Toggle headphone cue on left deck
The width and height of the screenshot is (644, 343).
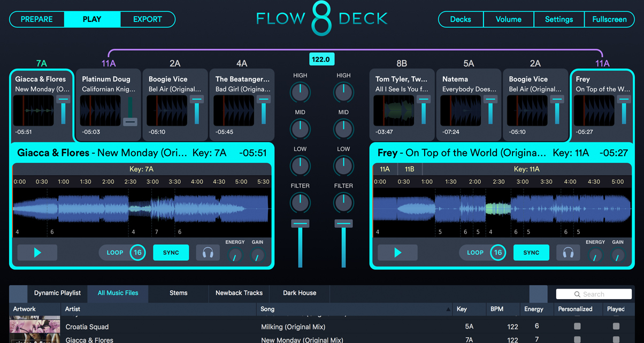pyautogui.click(x=208, y=253)
